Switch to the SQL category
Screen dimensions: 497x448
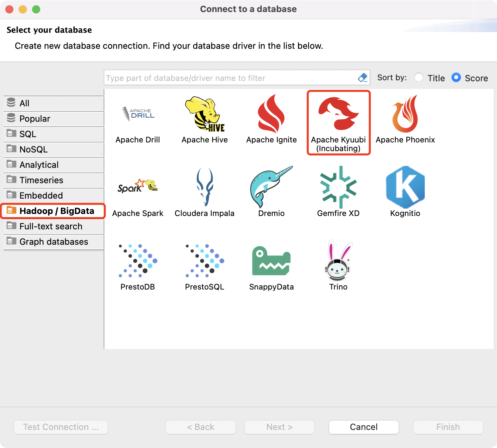pos(54,134)
